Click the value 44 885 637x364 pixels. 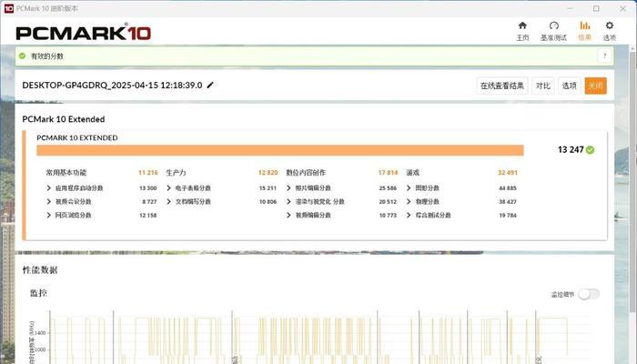(508, 188)
